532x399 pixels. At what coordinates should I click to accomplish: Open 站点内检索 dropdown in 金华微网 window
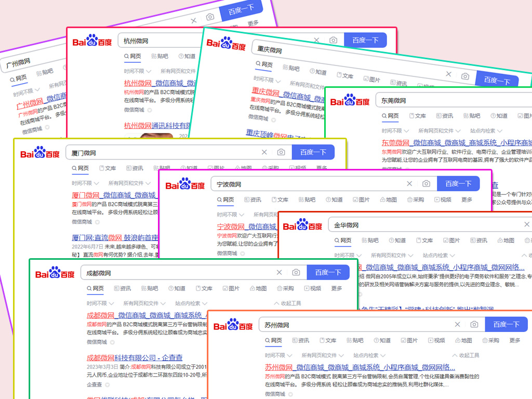coord(438,255)
